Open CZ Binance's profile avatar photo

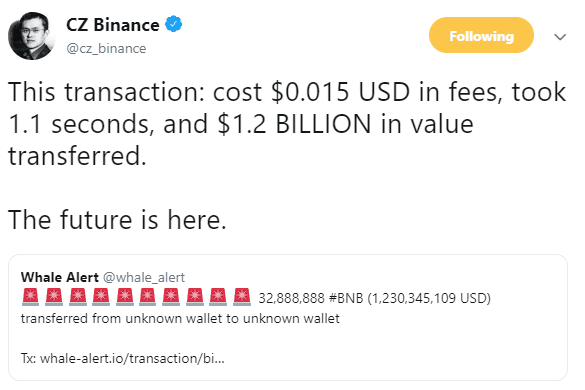[32, 36]
